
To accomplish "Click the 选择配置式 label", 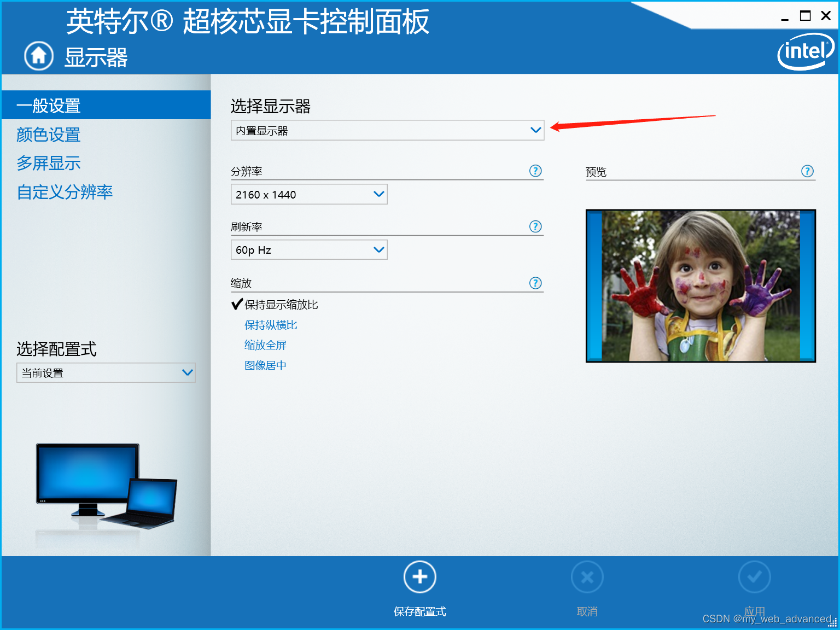I will [56, 349].
